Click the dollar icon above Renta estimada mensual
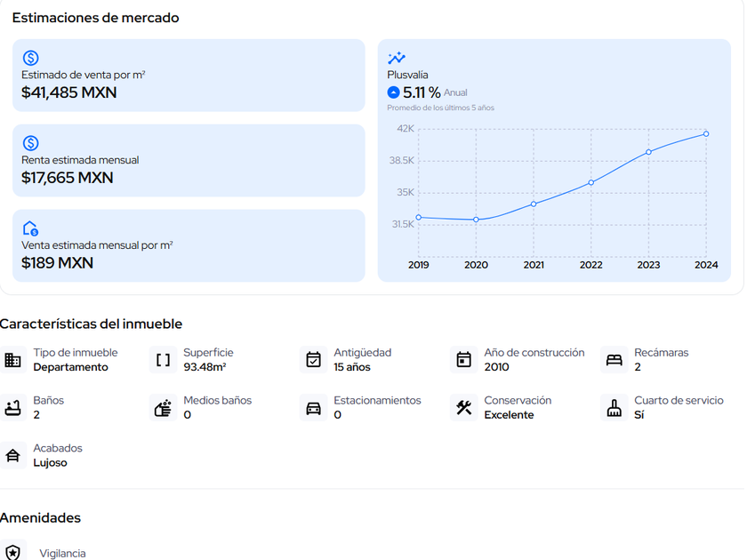Screen dimensions: 747x560 pyautogui.click(x=30, y=143)
